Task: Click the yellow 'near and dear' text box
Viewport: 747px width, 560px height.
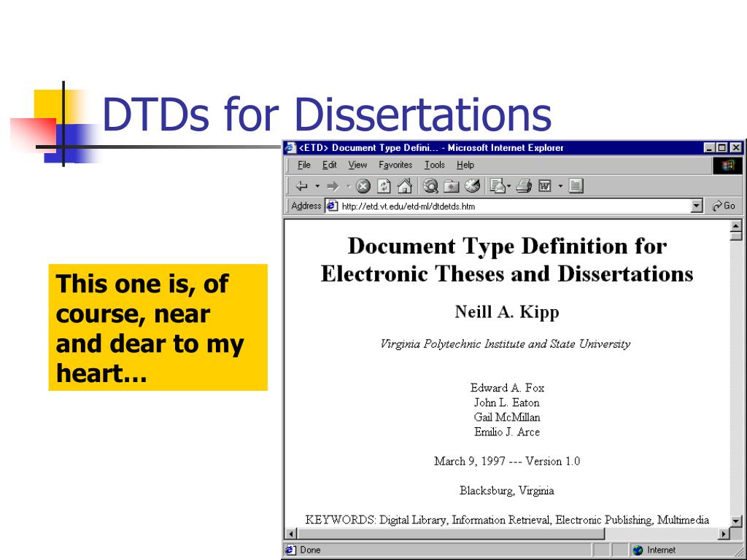Action: [158, 327]
